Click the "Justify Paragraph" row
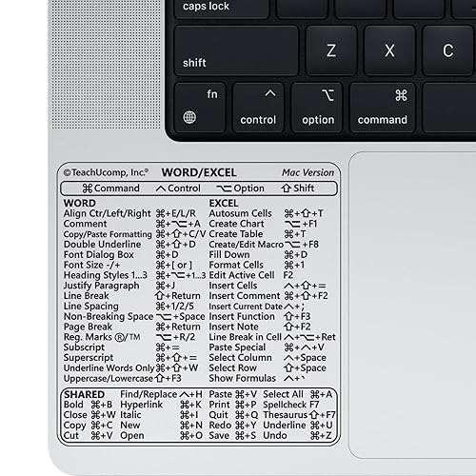Viewport: 476px width, 476px height. [119, 286]
